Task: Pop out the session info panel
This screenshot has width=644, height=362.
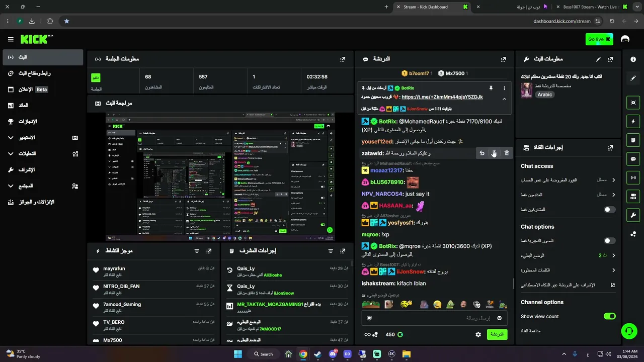Action: [x=343, y=59]
